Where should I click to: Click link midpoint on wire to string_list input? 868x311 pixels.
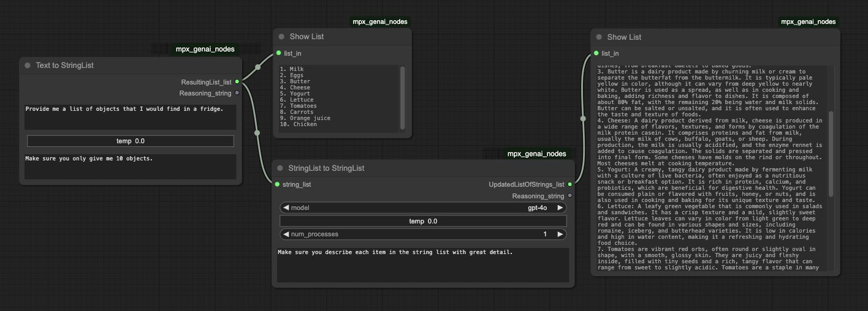pos(257,133)
